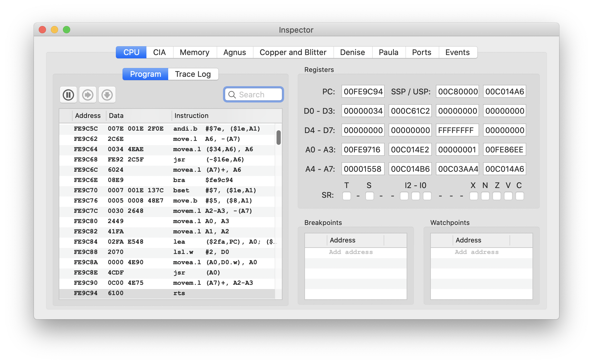
Task: Open the Copper and Blitter tab
Action: tap(293, 52)
